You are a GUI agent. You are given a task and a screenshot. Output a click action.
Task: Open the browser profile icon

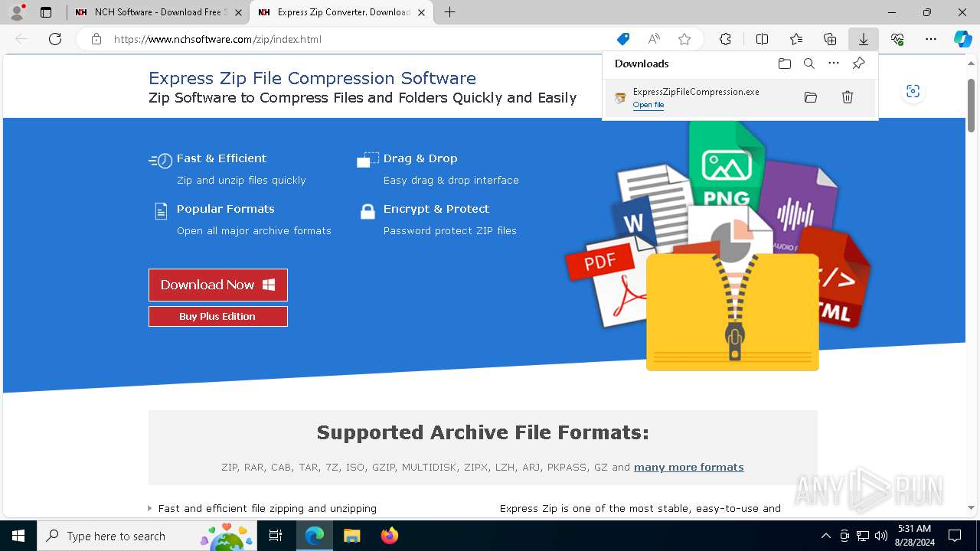pos(17,12)
